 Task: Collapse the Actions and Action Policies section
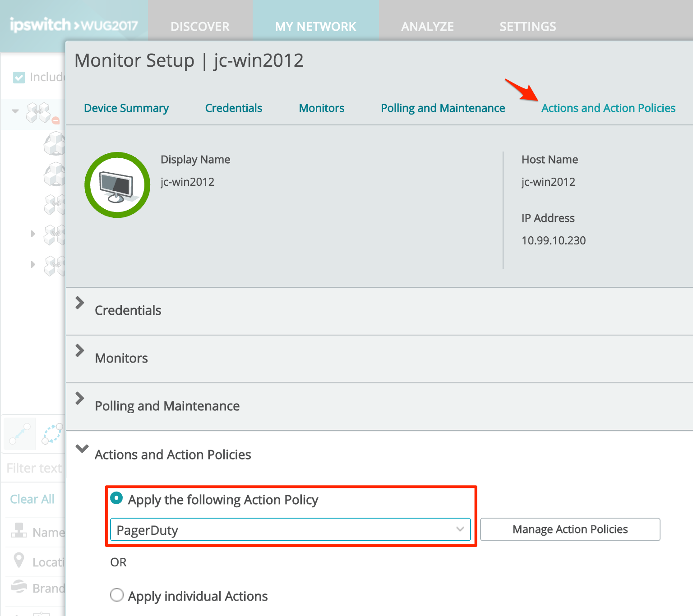click(x=82, y=449)
